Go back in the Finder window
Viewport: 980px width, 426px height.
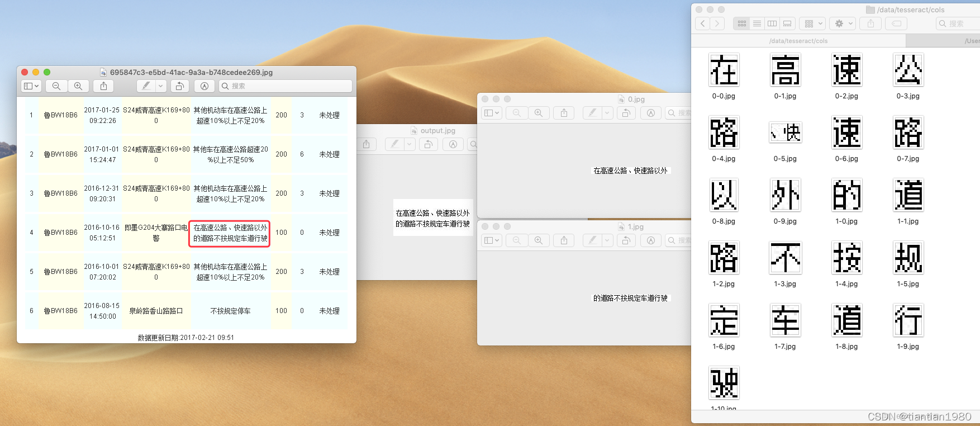click(703, 23)
